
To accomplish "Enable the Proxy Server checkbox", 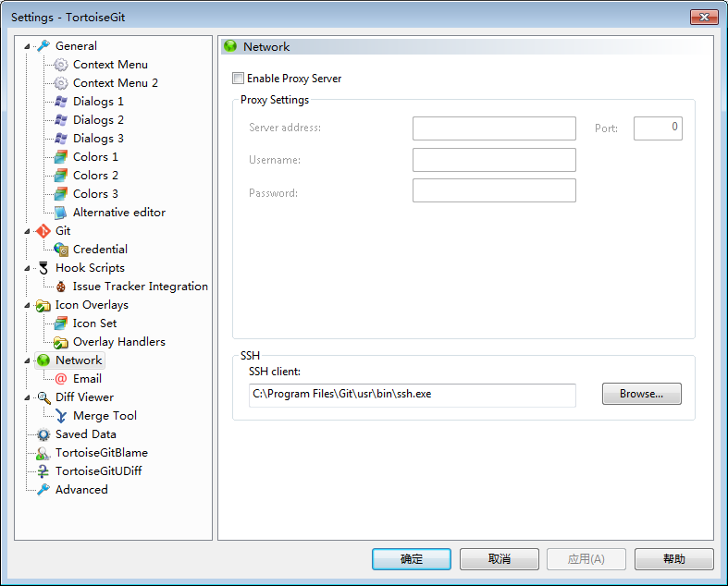I will [x=239, y=79].
